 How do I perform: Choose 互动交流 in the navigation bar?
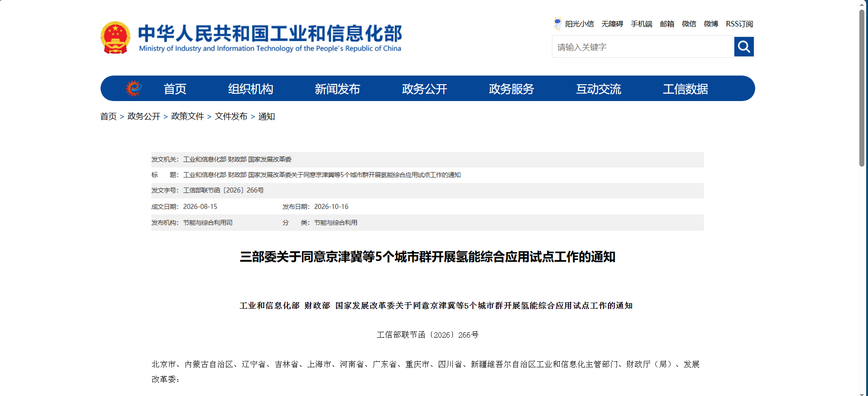pos(598,89)
